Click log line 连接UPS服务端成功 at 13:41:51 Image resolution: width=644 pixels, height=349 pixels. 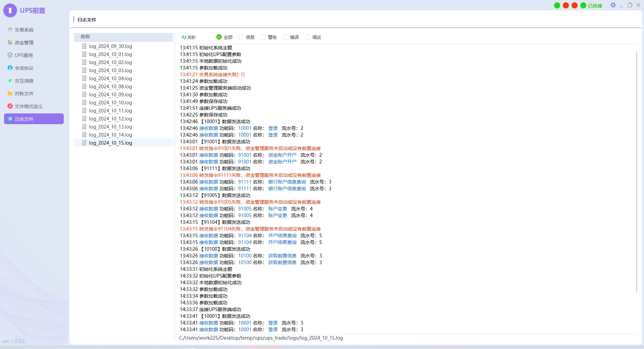pyautogui.click(x=211, y=108)
